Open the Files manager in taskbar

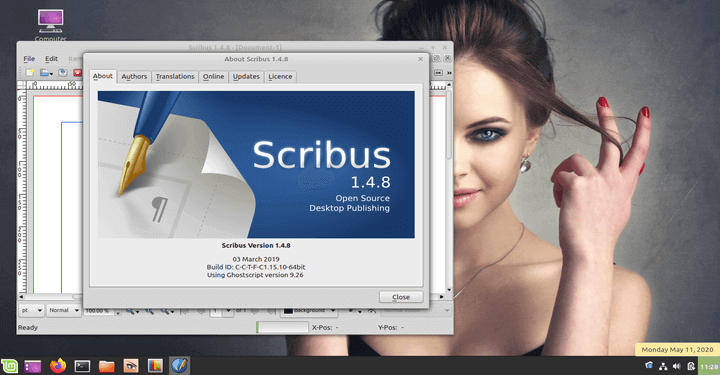107,366
